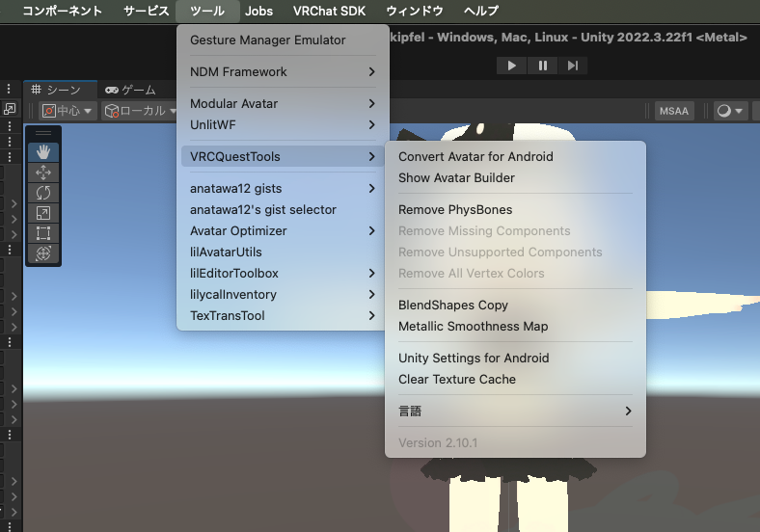Switch to the ゲーム tab
This screenshot has height=532, width=760.
point(131,90)
